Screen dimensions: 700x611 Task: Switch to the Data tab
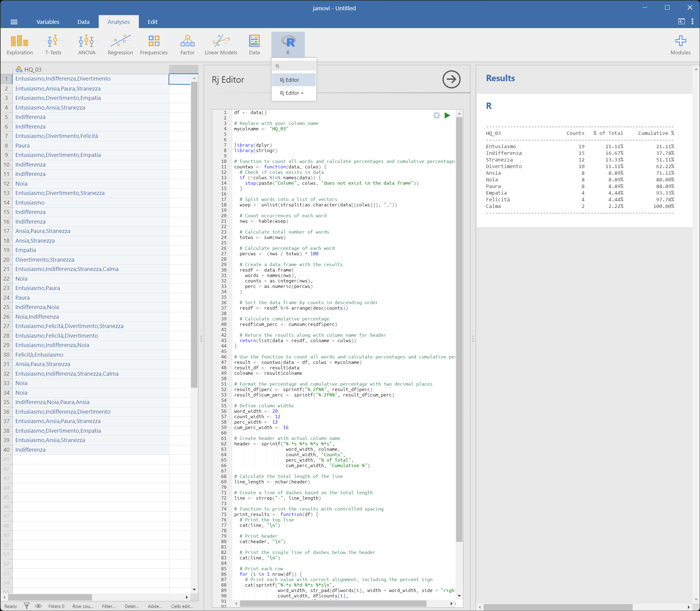[83, 22]
